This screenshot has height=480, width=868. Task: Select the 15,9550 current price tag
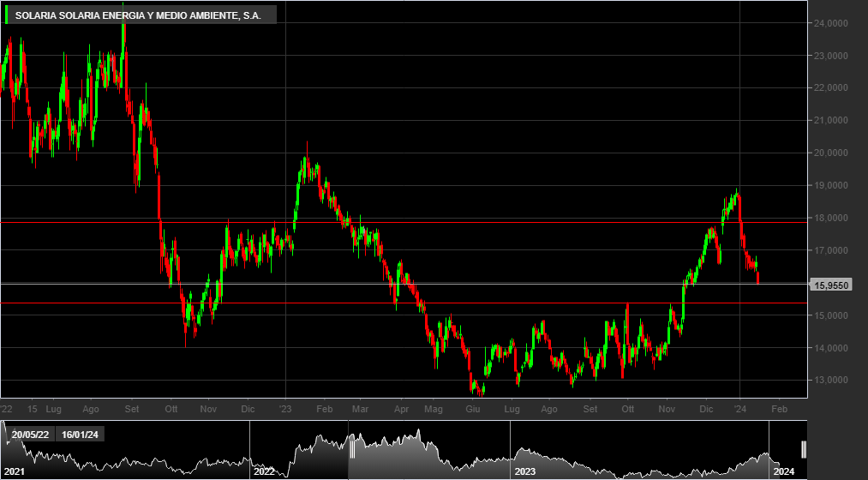[831, 285]
